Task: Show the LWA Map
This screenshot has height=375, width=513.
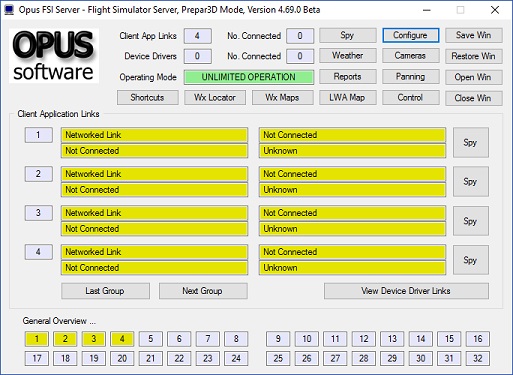Action: tap(348, 98)
